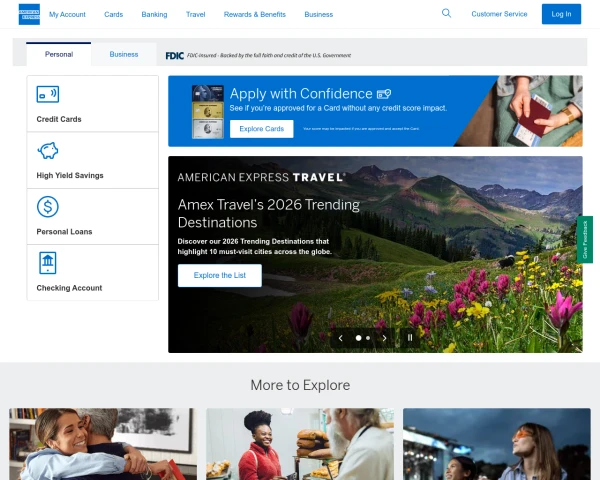
Task: Click the FDIC-insured disclosure text
Action: click(x=269, y=56)
